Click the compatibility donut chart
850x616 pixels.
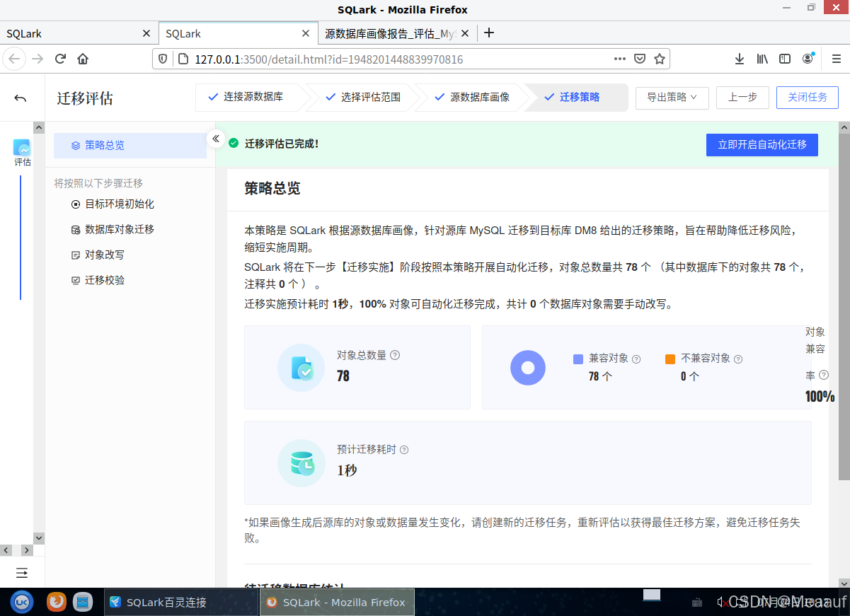click(528, 368)
